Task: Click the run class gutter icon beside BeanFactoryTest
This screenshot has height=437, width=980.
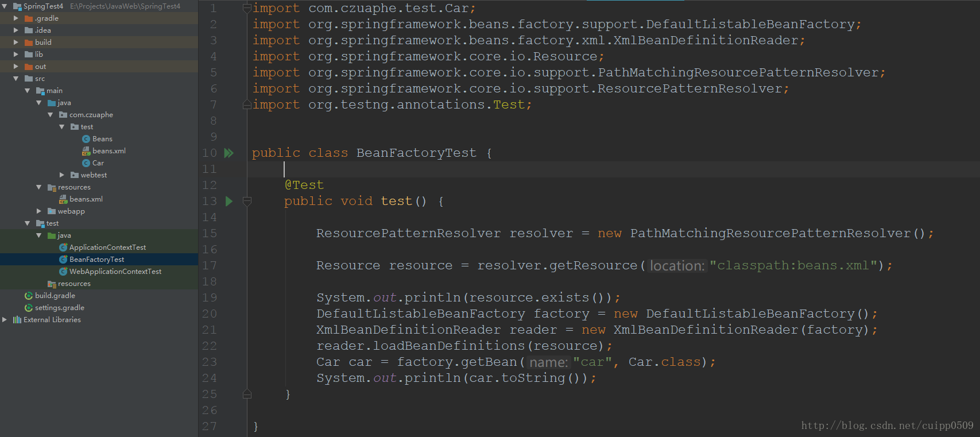Action: (228, 153)
